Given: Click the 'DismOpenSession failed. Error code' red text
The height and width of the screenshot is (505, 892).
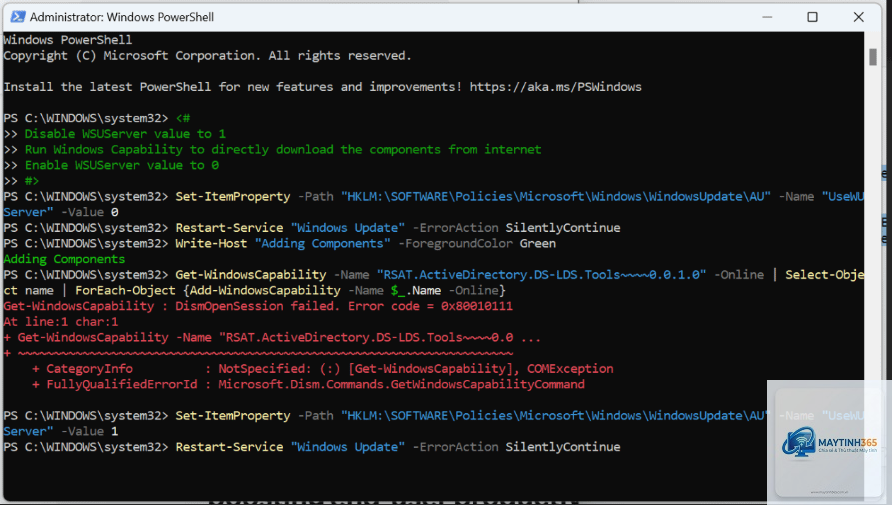Looking at the screenshot, I should (344, 306).
